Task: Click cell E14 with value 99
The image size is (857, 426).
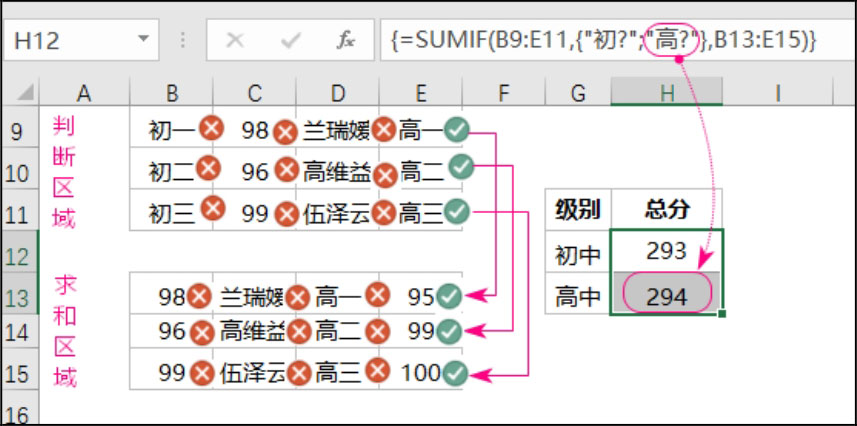Action: (420, 331)
